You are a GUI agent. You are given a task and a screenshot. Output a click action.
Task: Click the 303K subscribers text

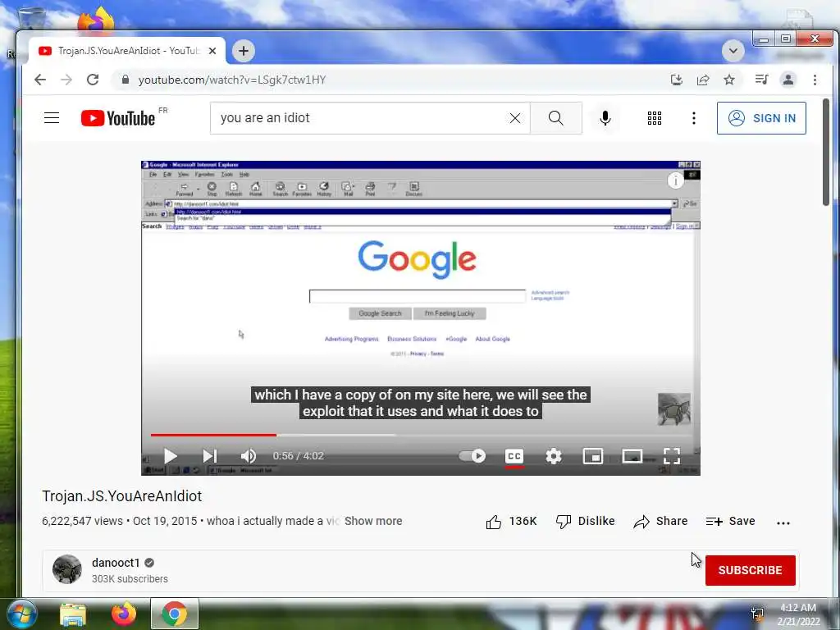pyautogui.click(x=130, y=579)
